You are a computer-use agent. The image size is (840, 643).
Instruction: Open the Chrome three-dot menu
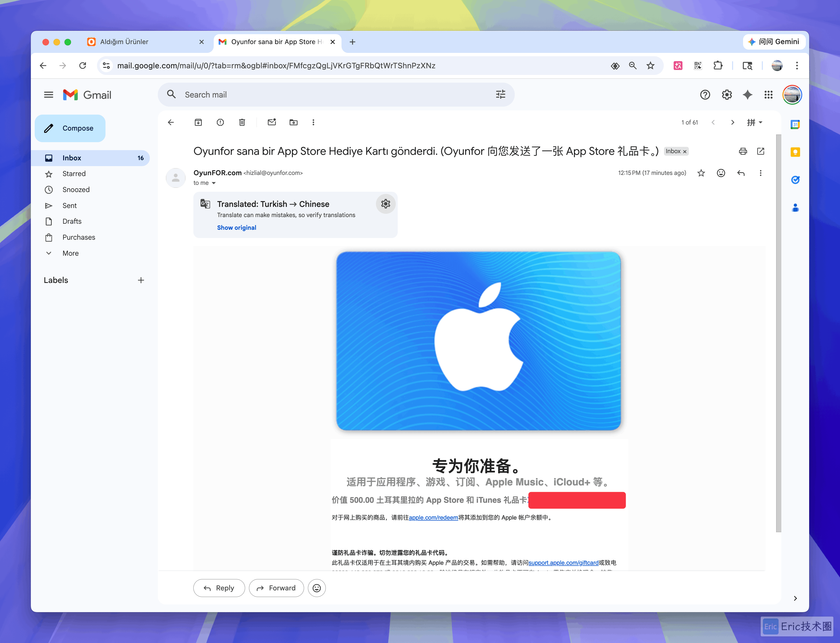click(x=797, y=66)
